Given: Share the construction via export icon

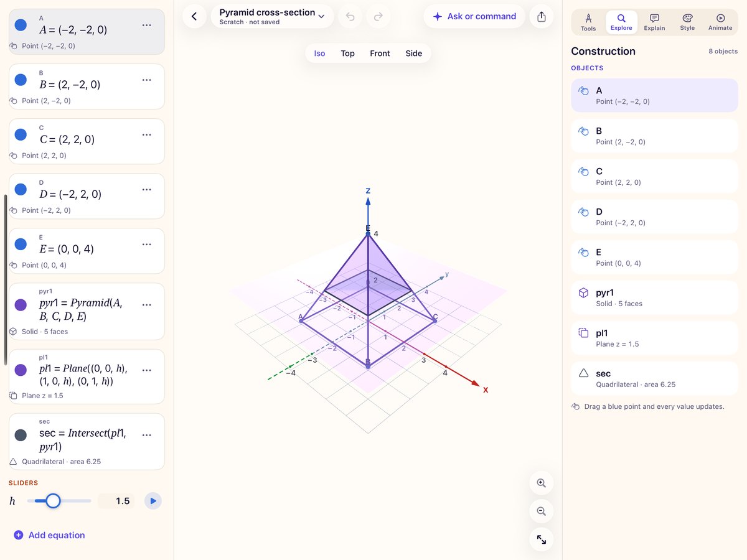Looking at the screenshot, I should coord(542,17).
